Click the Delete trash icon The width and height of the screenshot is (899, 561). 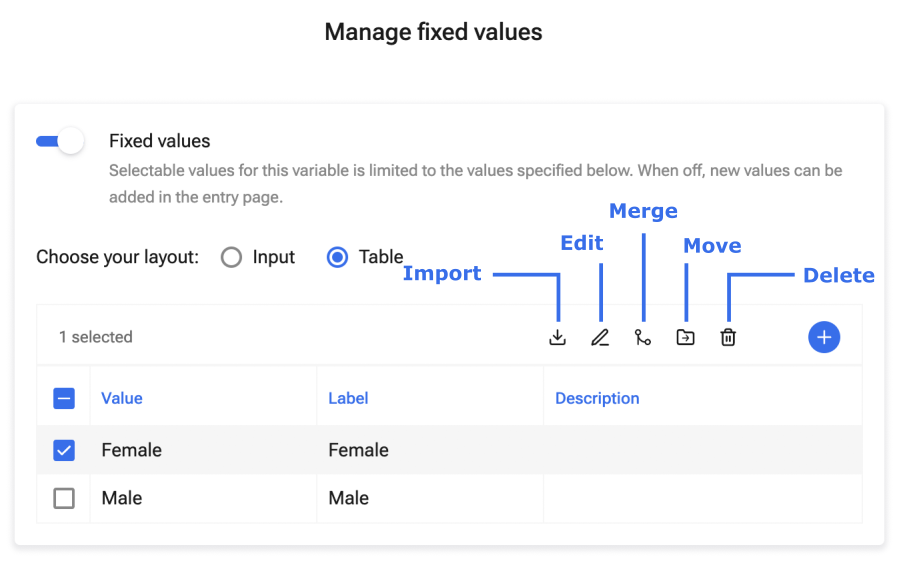coord(728,338)
